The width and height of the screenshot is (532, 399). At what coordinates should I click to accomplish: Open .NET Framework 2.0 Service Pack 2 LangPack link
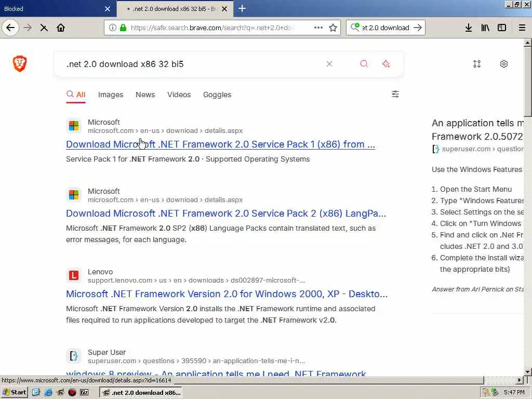tap(226, 214)
